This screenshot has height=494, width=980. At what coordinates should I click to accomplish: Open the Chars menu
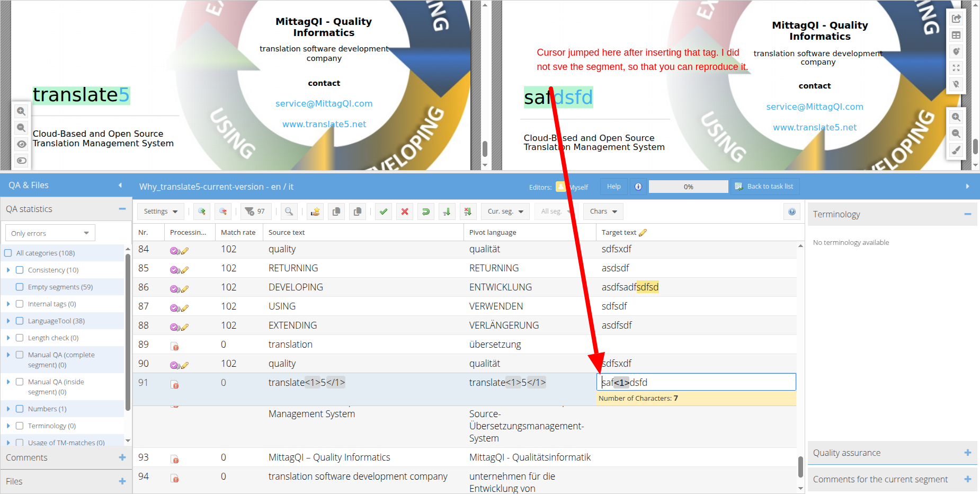coord(603,211)
